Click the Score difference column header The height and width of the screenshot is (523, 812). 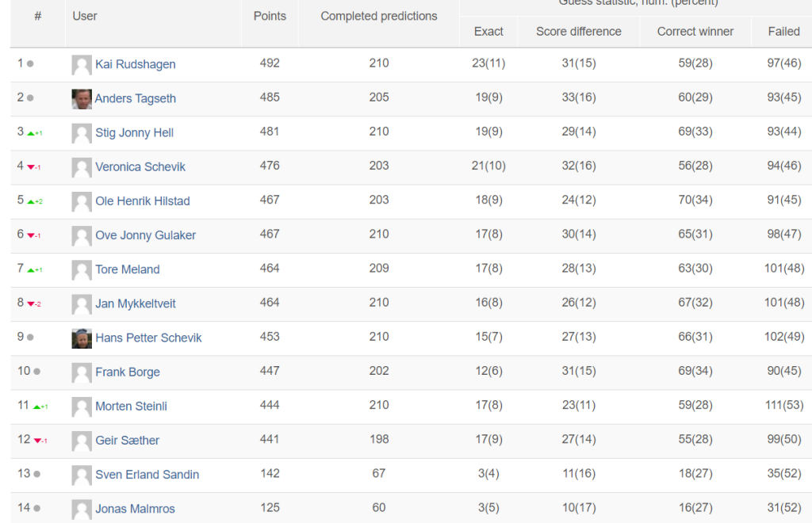[578, 32]
